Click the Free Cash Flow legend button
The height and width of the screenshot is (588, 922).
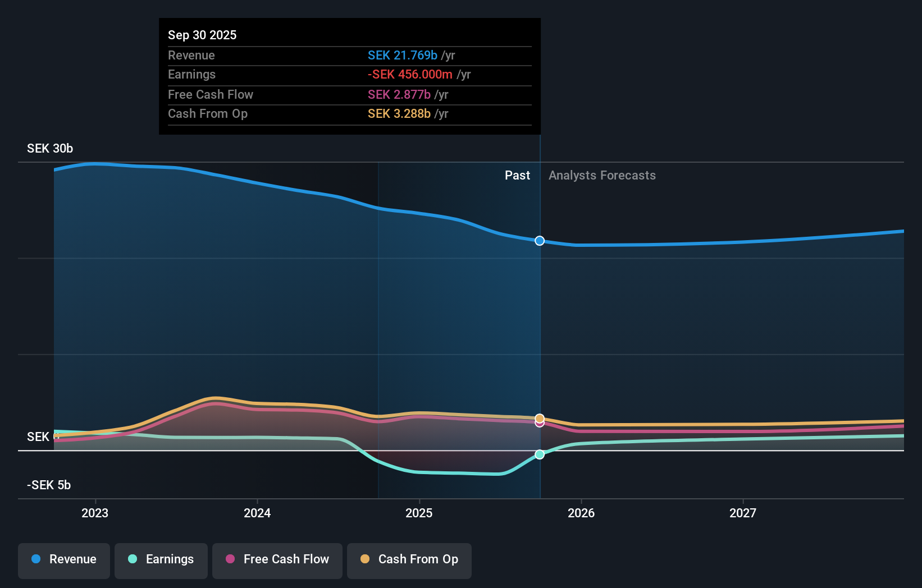[277, 559]
